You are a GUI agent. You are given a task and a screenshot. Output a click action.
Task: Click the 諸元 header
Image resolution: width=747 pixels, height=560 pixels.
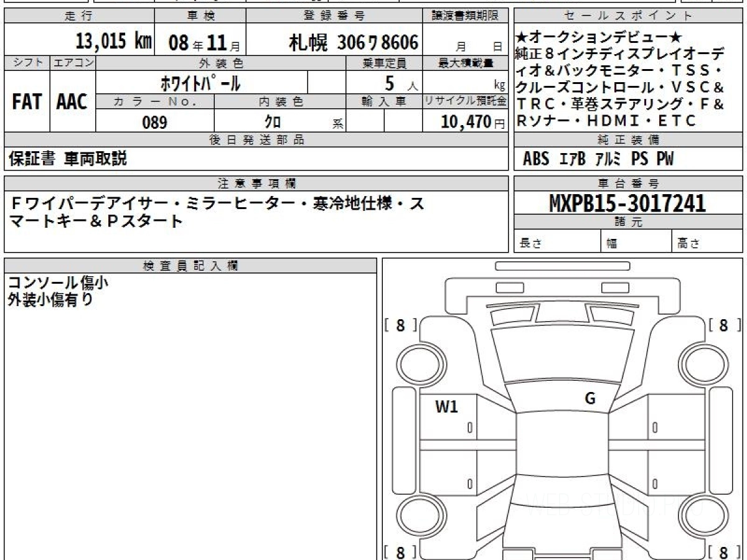coord(628,222)
